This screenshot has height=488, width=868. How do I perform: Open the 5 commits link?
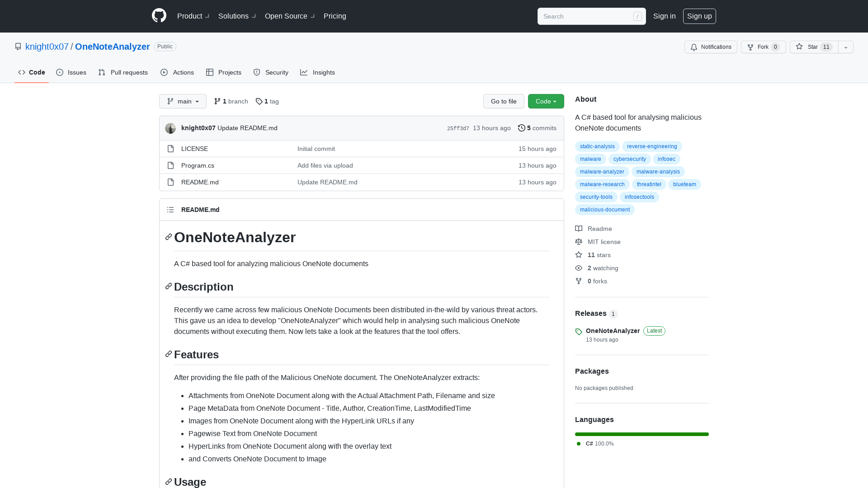(x=537, y=128)
